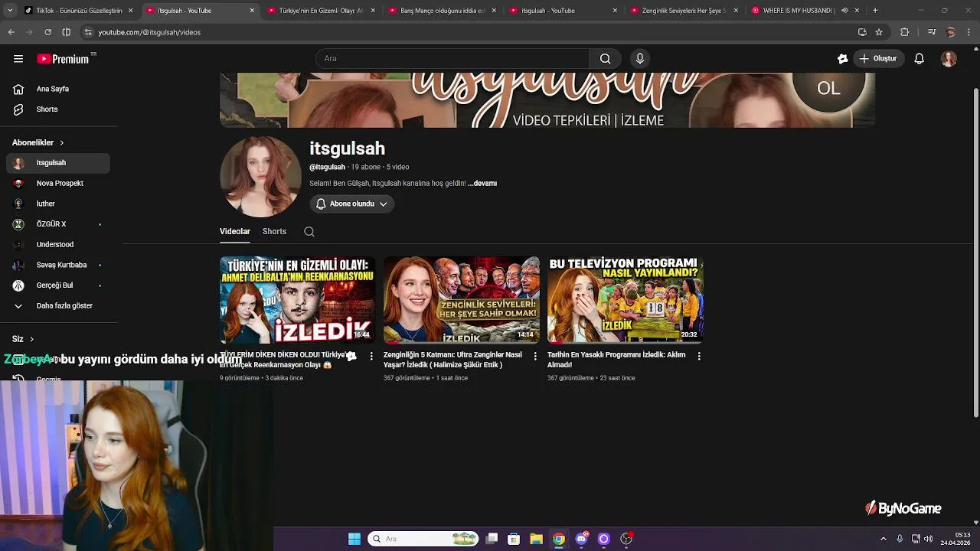Image resolution: width=980 pixels, height=551 pixels.
Task: Switch to the Videolar tab
Action: [x=235, y=231]
